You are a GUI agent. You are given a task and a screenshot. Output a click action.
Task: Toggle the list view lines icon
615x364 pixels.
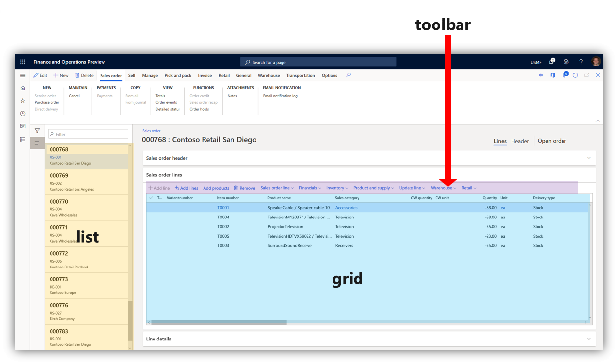37,143
